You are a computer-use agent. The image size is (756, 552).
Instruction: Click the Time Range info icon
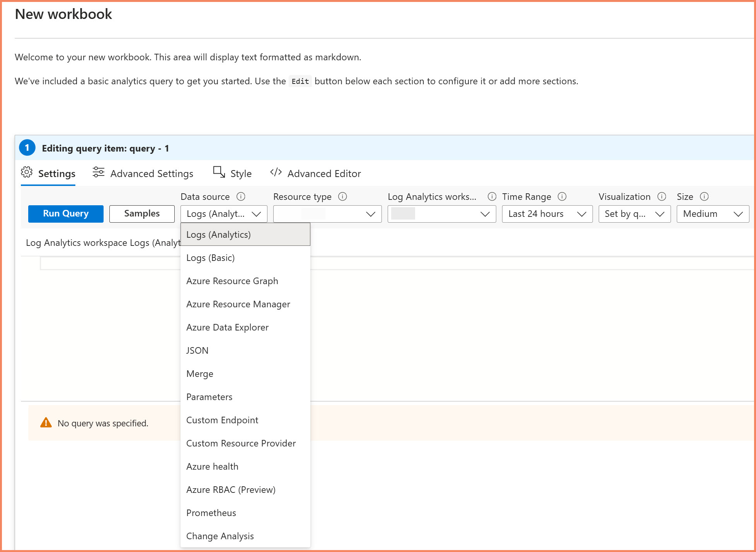pyautogui.click(x=562, y=196)
